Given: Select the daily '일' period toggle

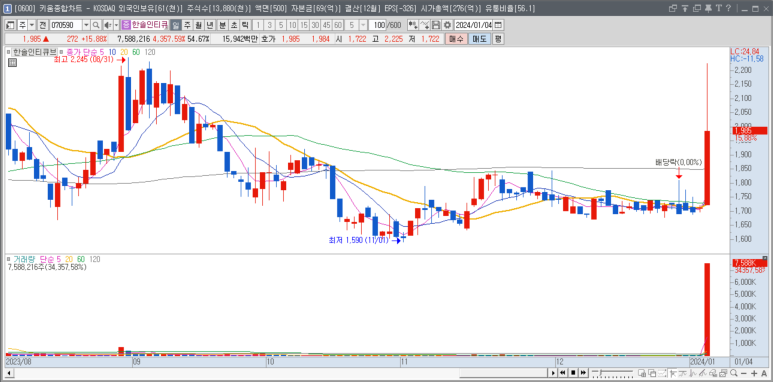Looking at the screenshot, I should click(x=176, y=25).
